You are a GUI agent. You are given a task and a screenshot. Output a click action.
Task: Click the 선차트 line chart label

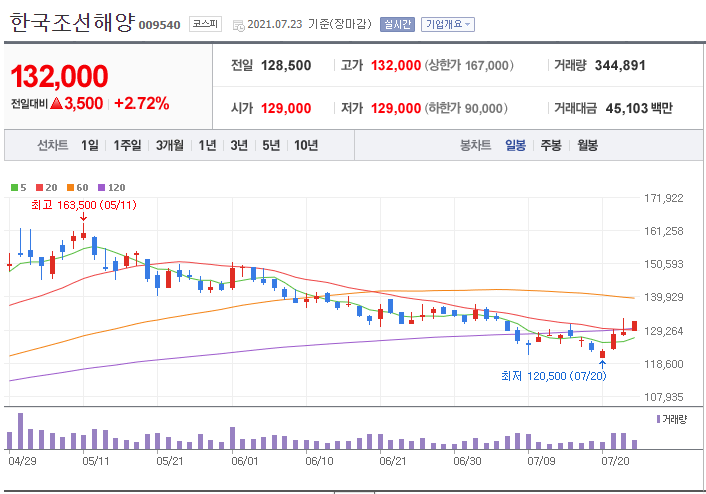(52, 145)
